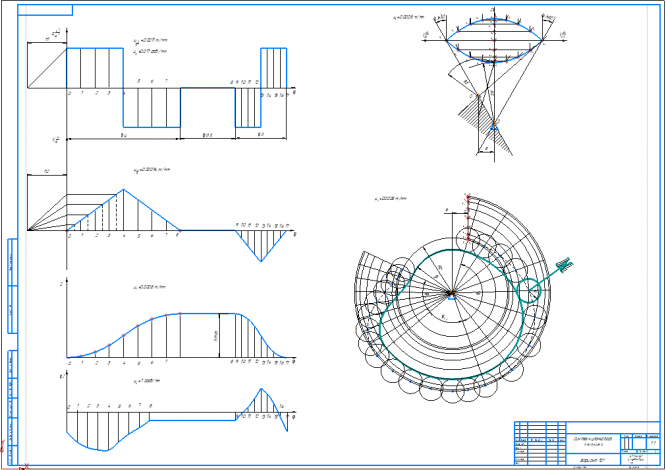Click the left vertical side stamp column
Image resolution: width=666 pixels, height=470 pixels.
pos(13,352)
